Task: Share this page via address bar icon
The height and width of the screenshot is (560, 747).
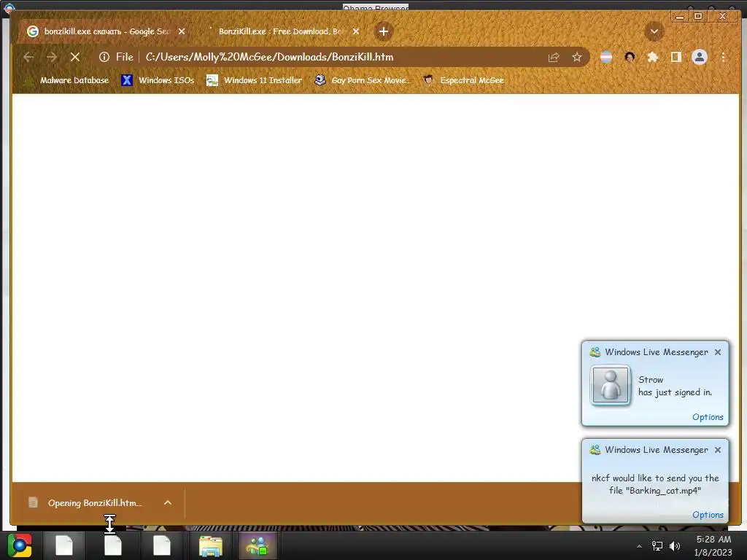Action: pyautogui.click(x=554, y=58)
